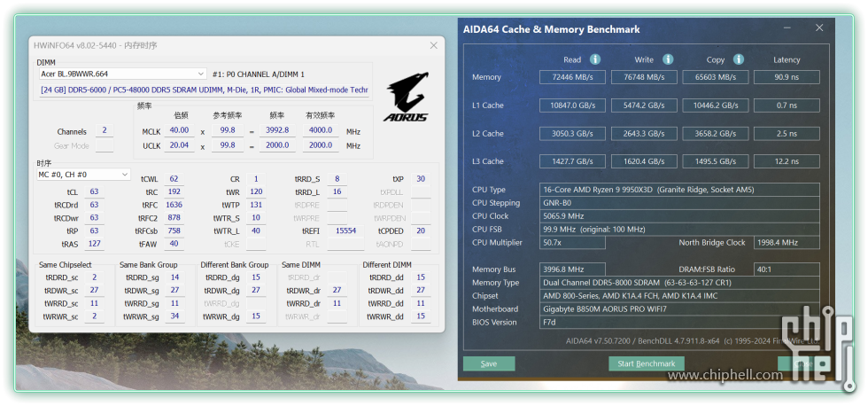Screen dimensions: 868x406
Task: Close the HWiNFO64 memory timings window
Action: (x=433, y=45)
